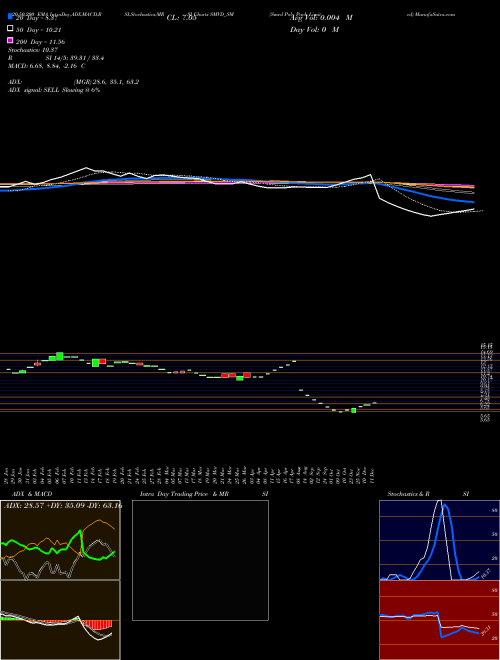Screen dimensions: 500x660
Task: Click the 'SI 14/3: 39.31 / 33.4' reading
Action: click(75, 58)
